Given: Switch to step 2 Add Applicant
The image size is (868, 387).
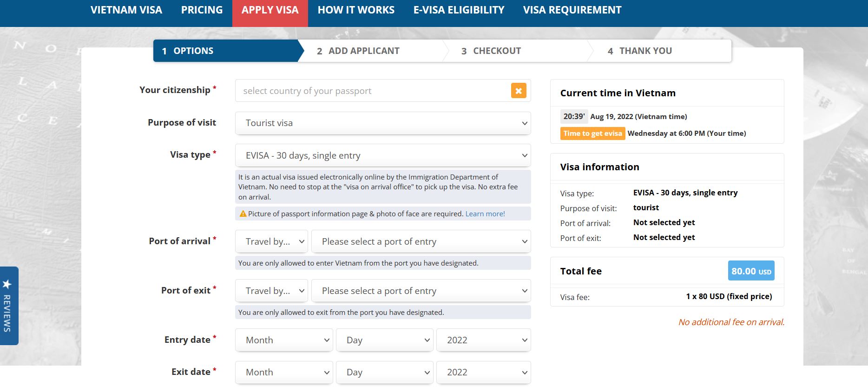Looking at the screenshot, I should 358,51.
